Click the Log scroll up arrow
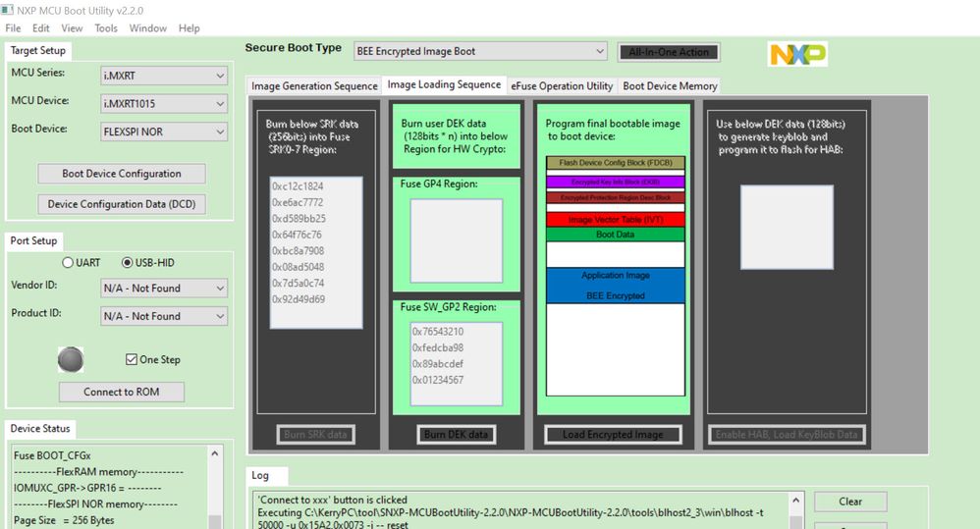This screenshot has height=529, width=980. click(x=795, y=501)
